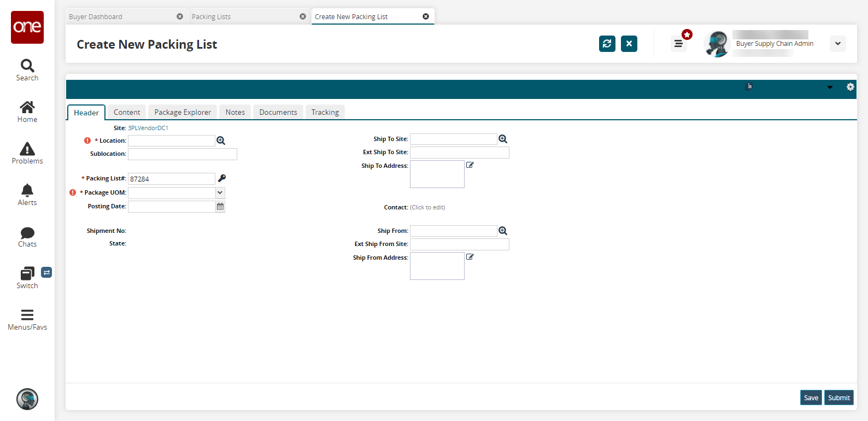Viewport: 868px width, 421px height.
Task: Edit the Ship From Address with pencil icon
Action: (x=470, y=257)
